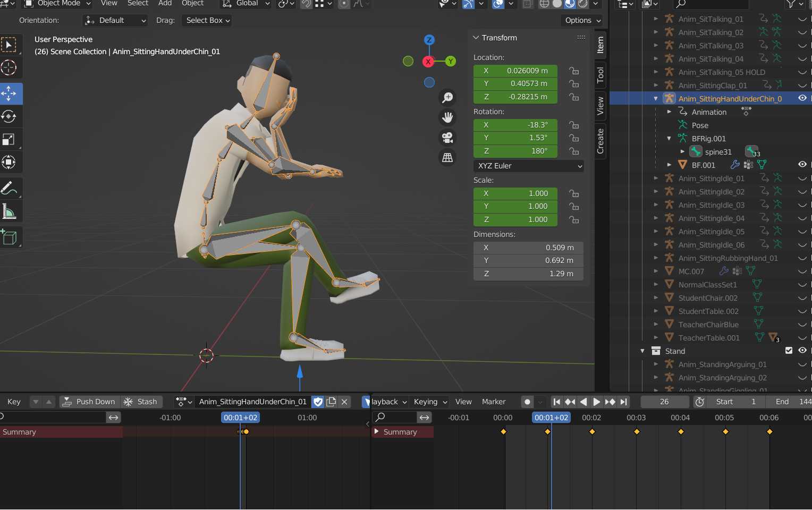Jump to previous keyframe

pyautogui.click(x=570, y=402)
